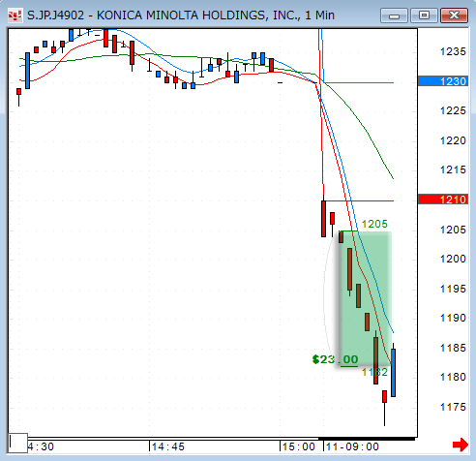The width and height of the screenshot is (476, 461).
Task: Click the 14:45 time axis label
Action: point(168,446)
